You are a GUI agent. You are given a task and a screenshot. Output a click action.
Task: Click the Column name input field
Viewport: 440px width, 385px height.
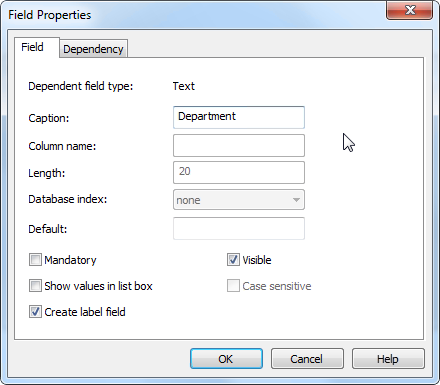coord(239,145)
